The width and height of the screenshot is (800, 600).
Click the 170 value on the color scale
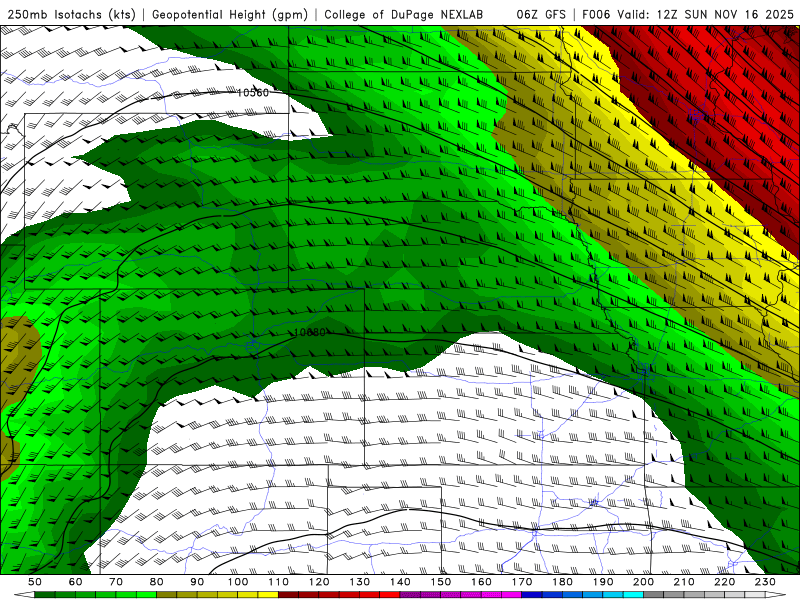click(522, 582)
